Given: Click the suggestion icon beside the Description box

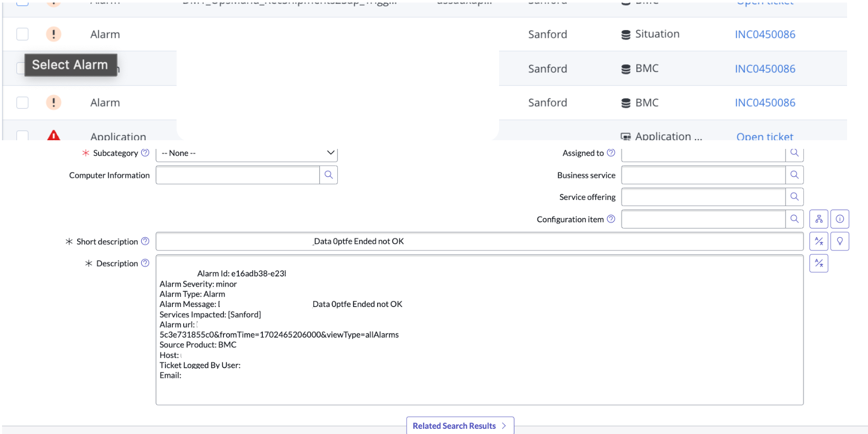Looking at the screenshot, I should tap(819, 263).
